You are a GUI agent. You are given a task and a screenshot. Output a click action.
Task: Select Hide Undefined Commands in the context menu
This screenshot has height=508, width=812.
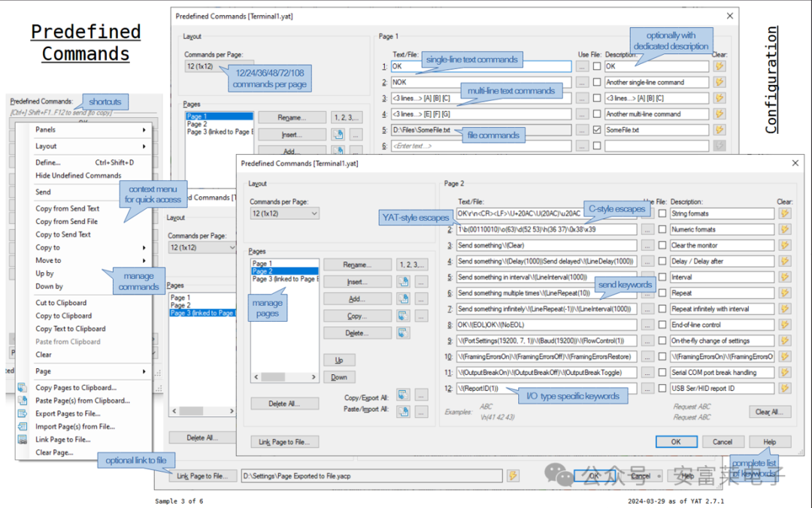(78, 175)
